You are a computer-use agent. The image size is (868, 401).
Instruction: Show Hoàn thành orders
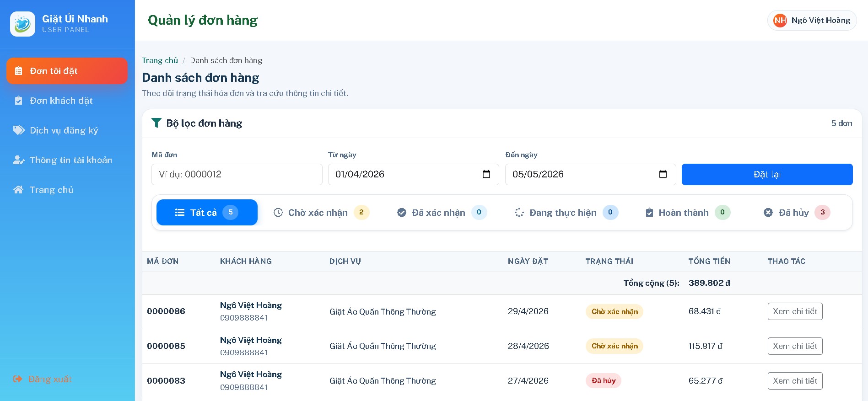[x=688, y=213]
